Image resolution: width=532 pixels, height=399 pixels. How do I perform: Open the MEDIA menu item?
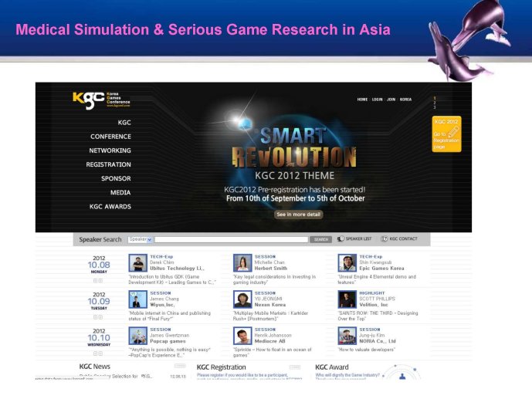[x=120, y=192]
